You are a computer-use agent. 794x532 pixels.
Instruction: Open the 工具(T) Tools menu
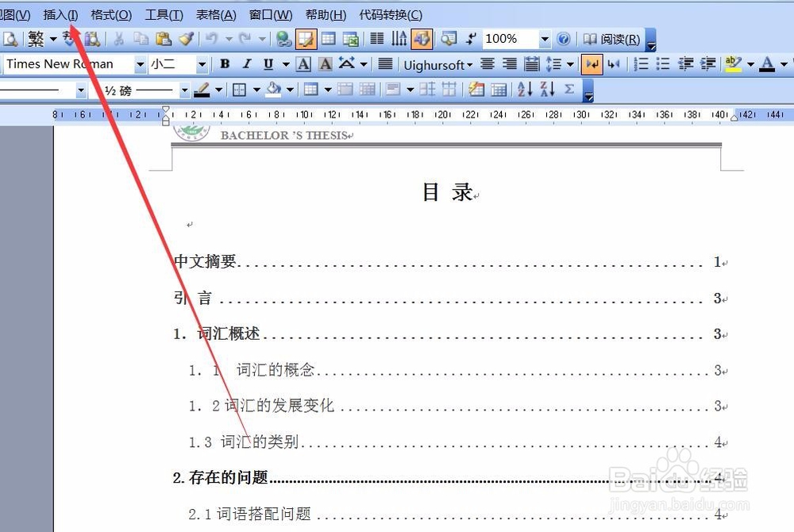[x=164, y=14]
